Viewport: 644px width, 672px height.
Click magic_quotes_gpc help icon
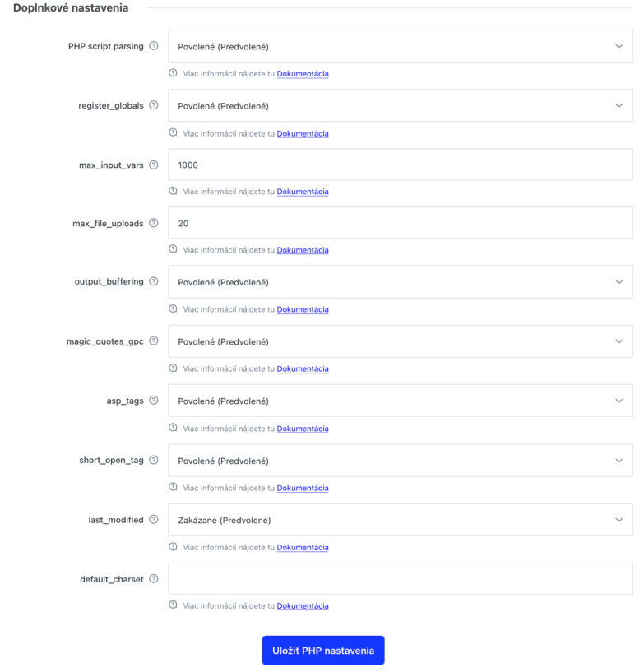[x=154, y=341]
